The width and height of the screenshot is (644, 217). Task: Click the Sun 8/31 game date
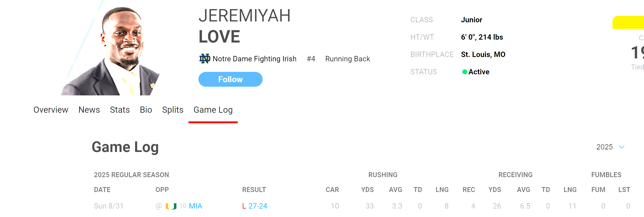pos(109,206)
